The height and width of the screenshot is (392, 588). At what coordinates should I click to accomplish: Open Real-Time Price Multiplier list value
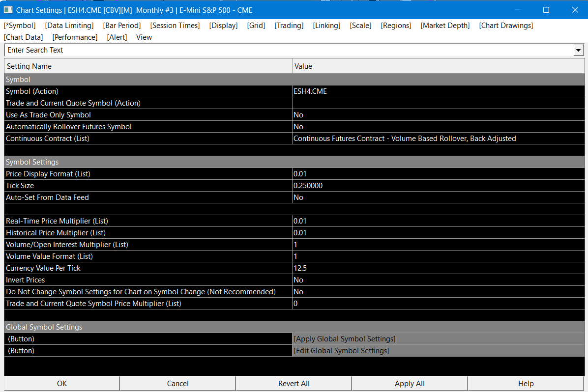(x=438, y=221)
